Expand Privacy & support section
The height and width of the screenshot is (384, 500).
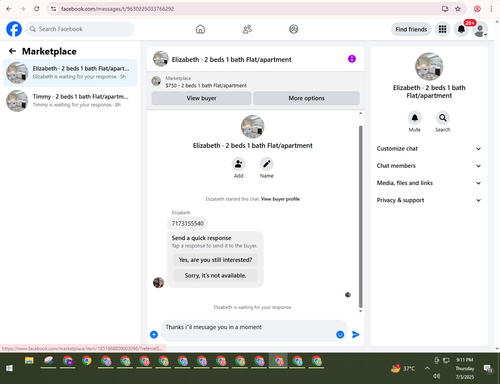[x=429, y=200]
